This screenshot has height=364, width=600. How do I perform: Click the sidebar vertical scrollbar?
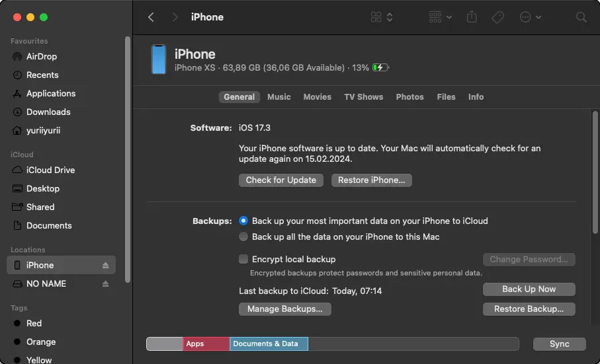coord(128,160)
